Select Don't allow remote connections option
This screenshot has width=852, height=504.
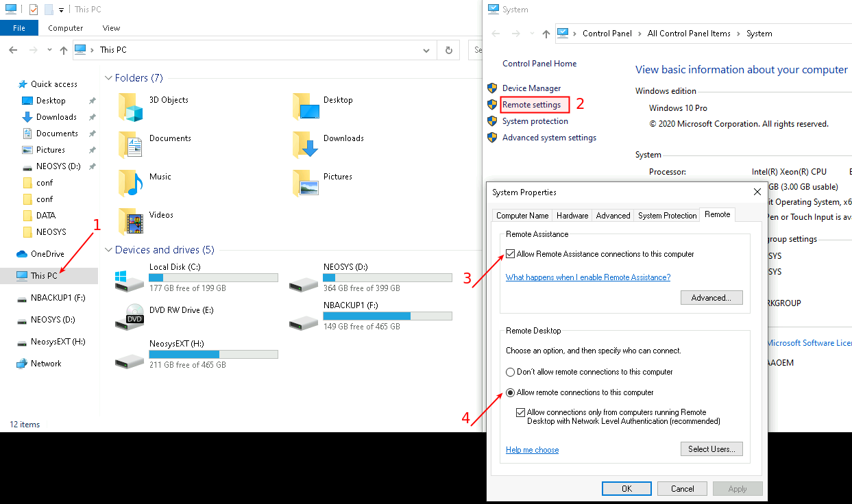pos(510,373)
